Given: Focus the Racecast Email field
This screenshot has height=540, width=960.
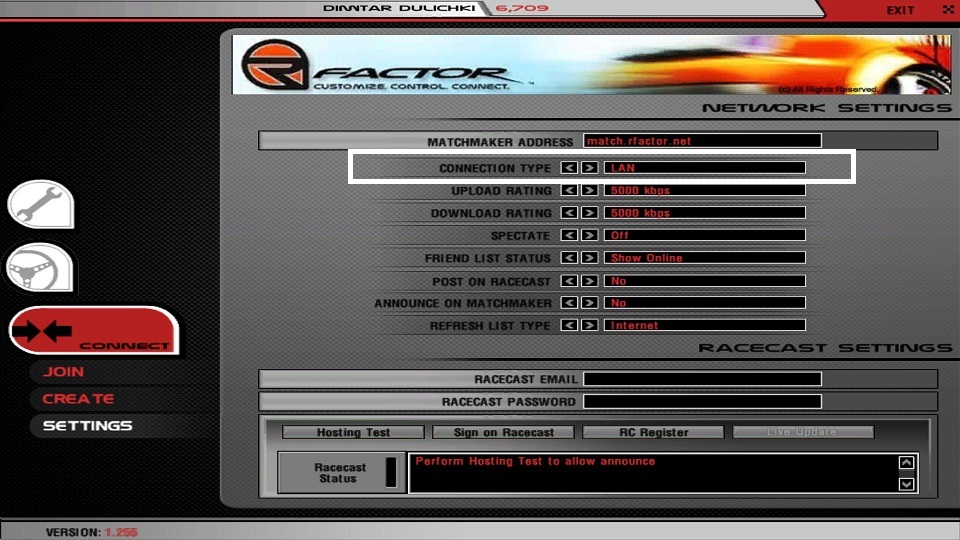Looking at the screenshot, I should pos(702,379).
